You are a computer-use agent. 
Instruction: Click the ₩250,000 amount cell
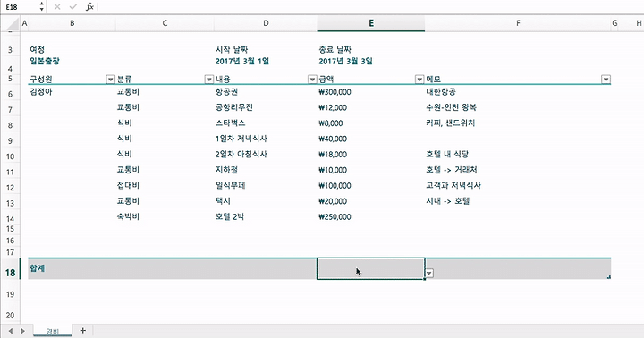tap(335, 217)
